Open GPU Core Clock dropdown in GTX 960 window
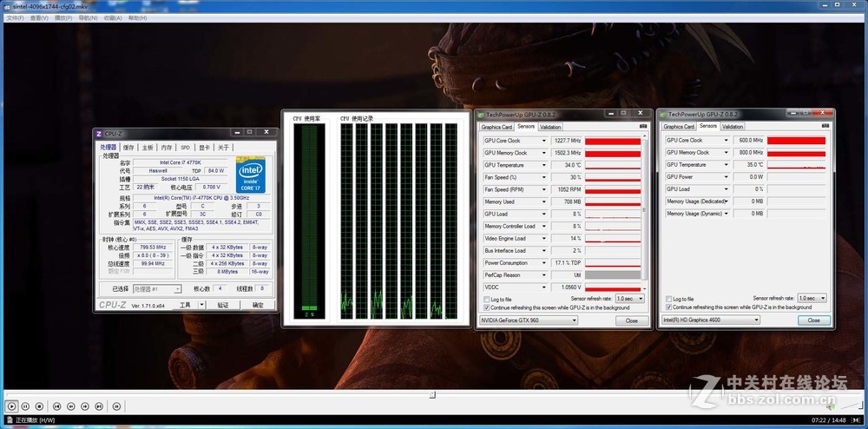868x429 pixels. (544, 141)
